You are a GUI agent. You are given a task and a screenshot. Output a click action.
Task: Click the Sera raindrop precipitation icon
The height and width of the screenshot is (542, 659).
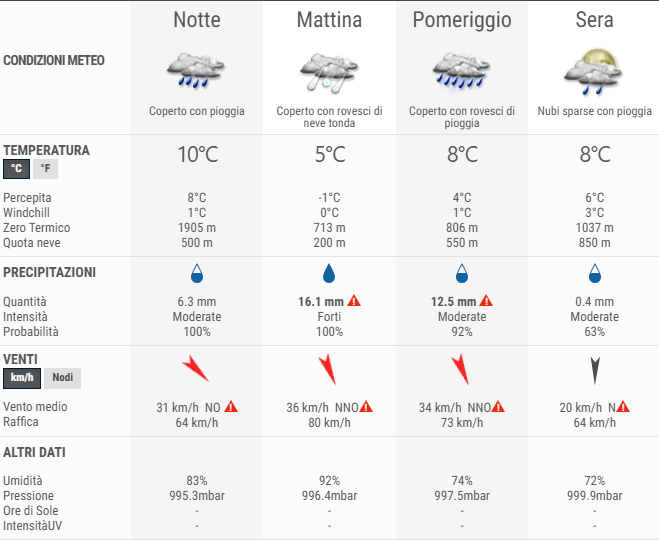594,273
